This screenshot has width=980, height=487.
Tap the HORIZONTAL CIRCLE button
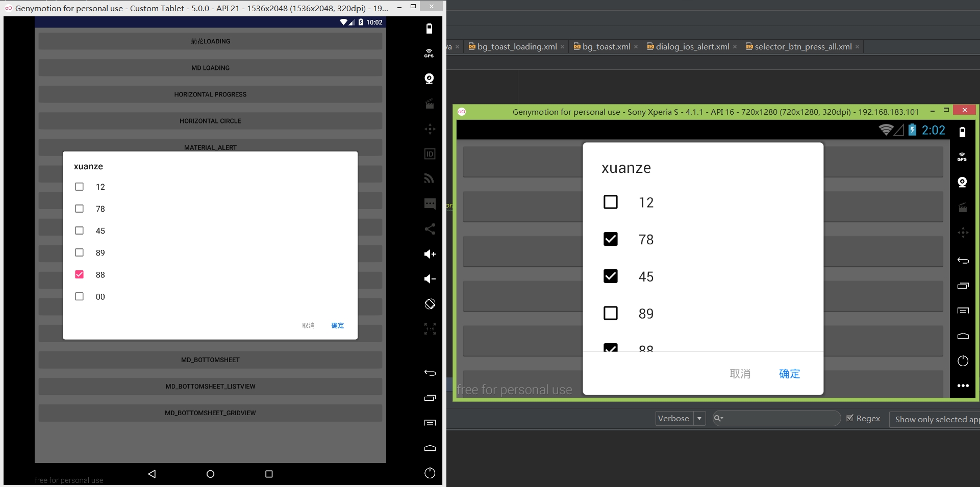click(x=210, y=121)
